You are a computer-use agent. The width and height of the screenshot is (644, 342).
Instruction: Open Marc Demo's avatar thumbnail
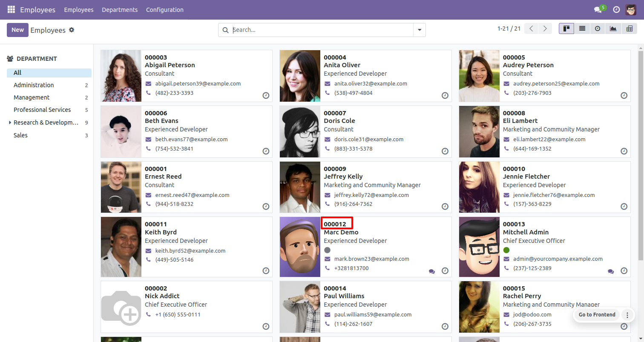(x=300, y=247)
